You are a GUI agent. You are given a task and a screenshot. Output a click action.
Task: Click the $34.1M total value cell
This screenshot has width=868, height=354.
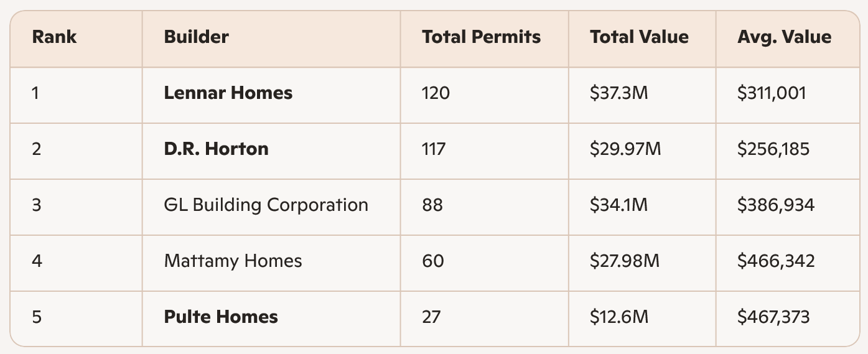(618, 205)
